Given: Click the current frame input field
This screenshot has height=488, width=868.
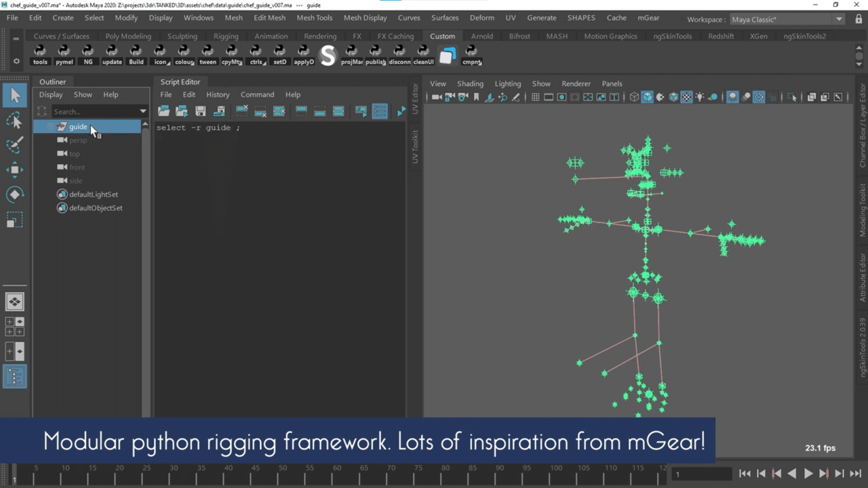Looking at the screenshot, I should coord(702,474).
